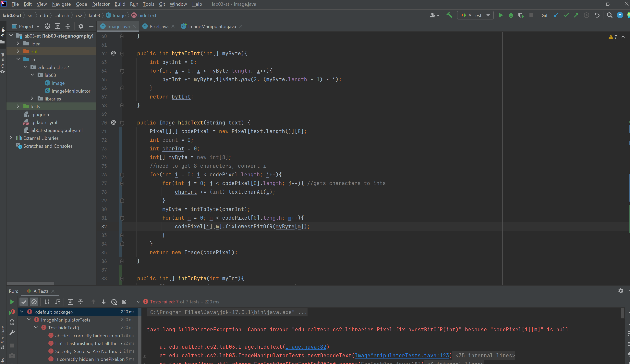Toggle sort tests alphabetically button
Image resolution: width=630 pixels, height=364 pixels.
[47, 302]
